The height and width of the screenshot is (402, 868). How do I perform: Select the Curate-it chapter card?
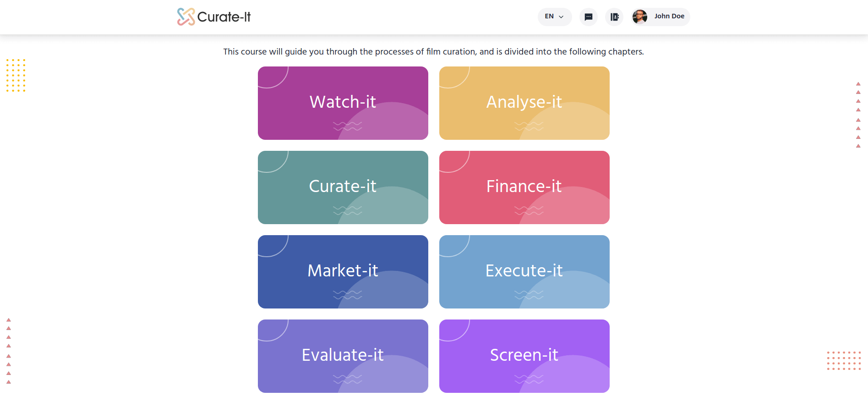click(343, 187)
